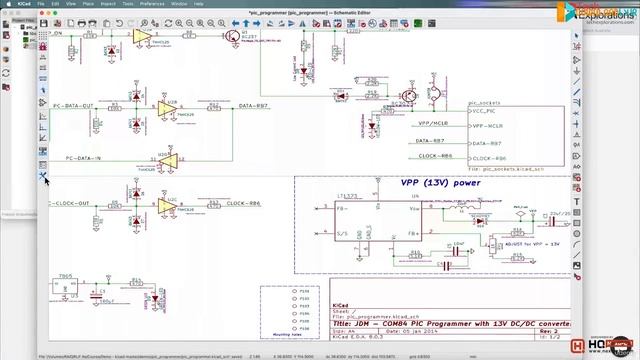Zoom in using the toolbar magnifier
This screenshot has width=640, height=360.
[179, 23]
